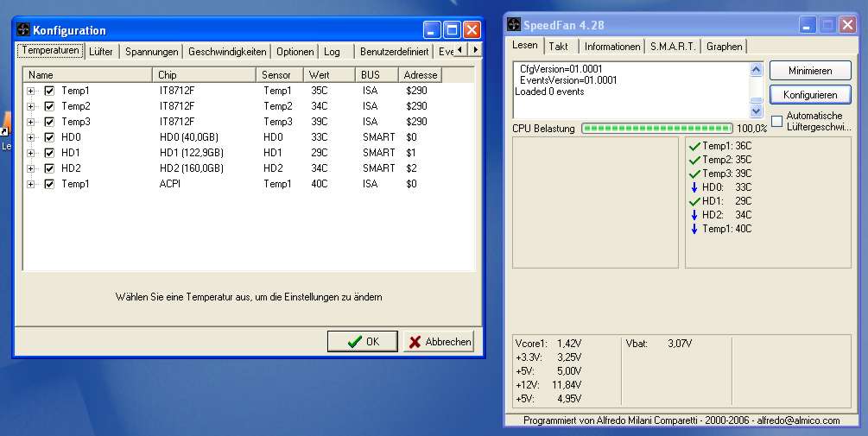The image size is (868, 436).
Task: Click the blue down arrow beside Temp1: 40C
Action: click(x=694, y=229)
